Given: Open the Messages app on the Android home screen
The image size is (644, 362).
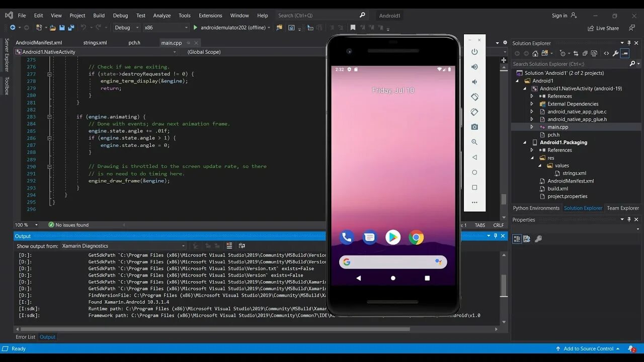Looking at the screenshot, I should click(370, 237).
